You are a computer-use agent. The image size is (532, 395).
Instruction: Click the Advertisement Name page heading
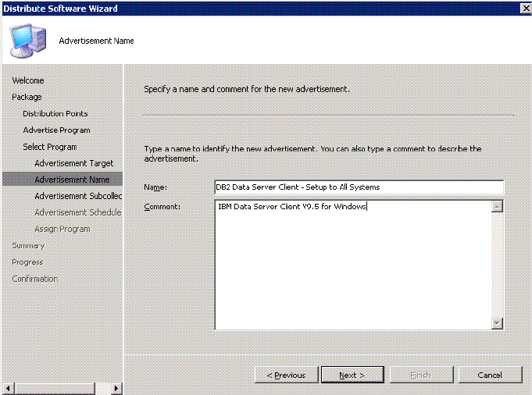click(x=96, y=41)
